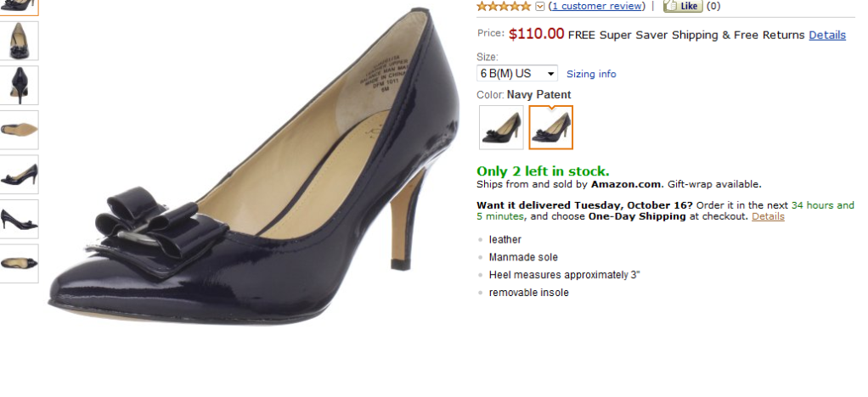868x397 pixels.
Task: Open the size dropdown showing 6 B(M) US
Action: tap(517, 74)
